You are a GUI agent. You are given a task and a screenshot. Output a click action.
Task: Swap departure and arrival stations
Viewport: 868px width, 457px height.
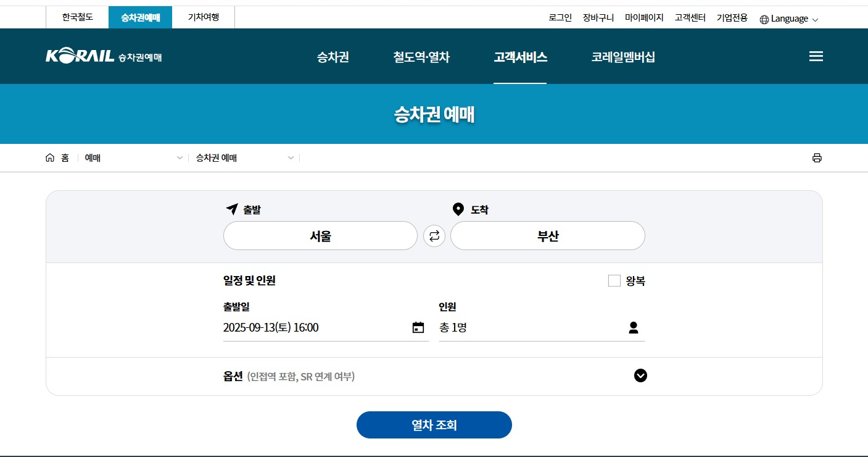(434, 235)
